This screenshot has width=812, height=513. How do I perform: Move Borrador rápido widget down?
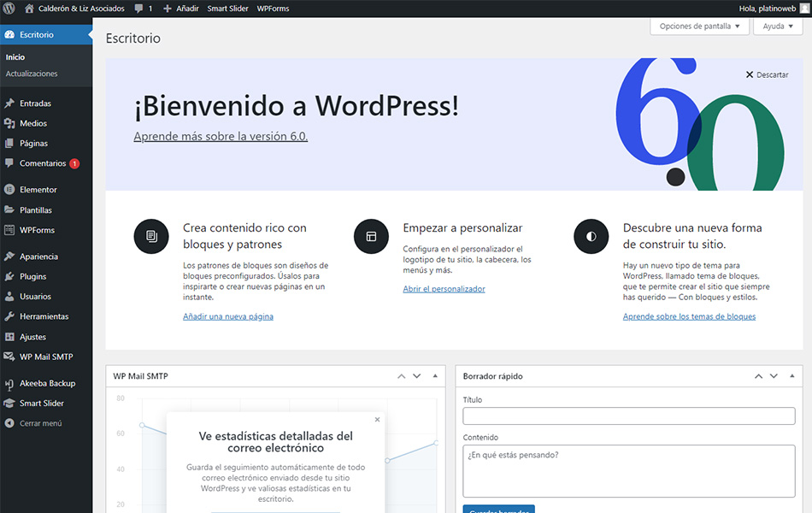774,376
